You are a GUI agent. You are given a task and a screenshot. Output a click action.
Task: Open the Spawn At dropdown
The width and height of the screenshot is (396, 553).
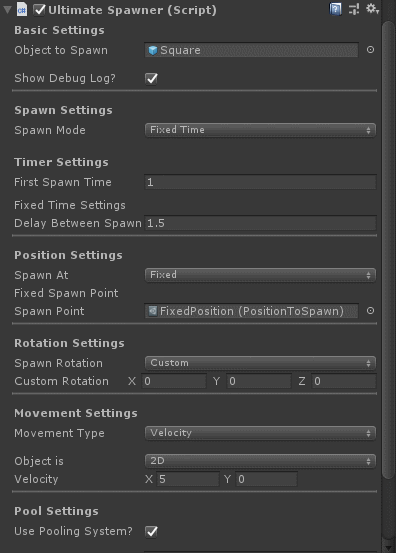tap(260, 275)
